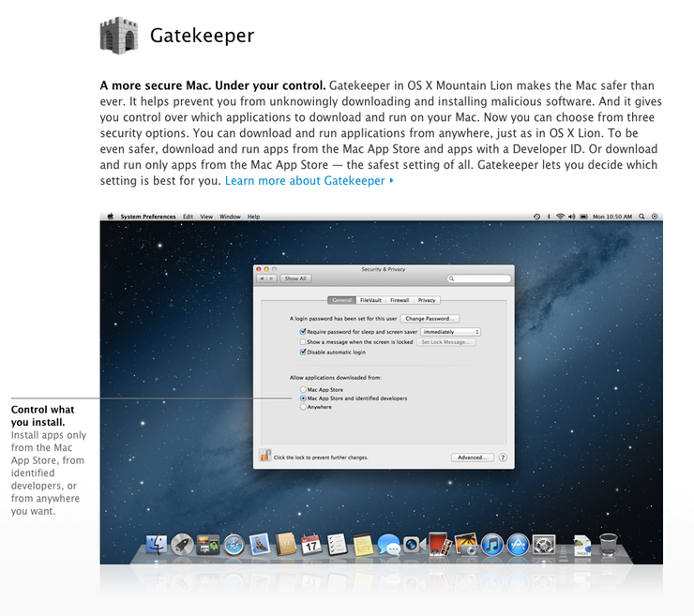The height and width of the screenshot is (616, 694).
Task: Open the Help menu
Action: (x=253, y=217)
